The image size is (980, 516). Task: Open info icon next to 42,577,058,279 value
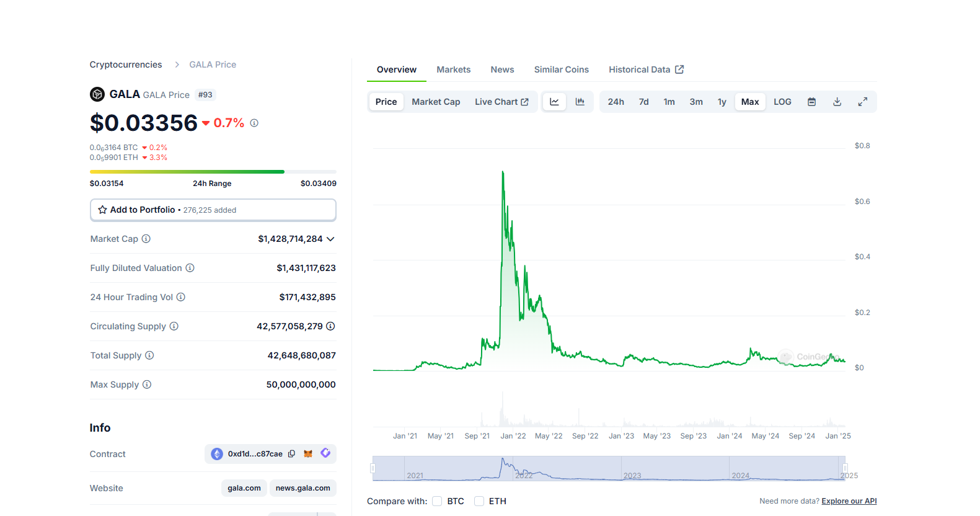pyautogui.click(x=331, y=326)
